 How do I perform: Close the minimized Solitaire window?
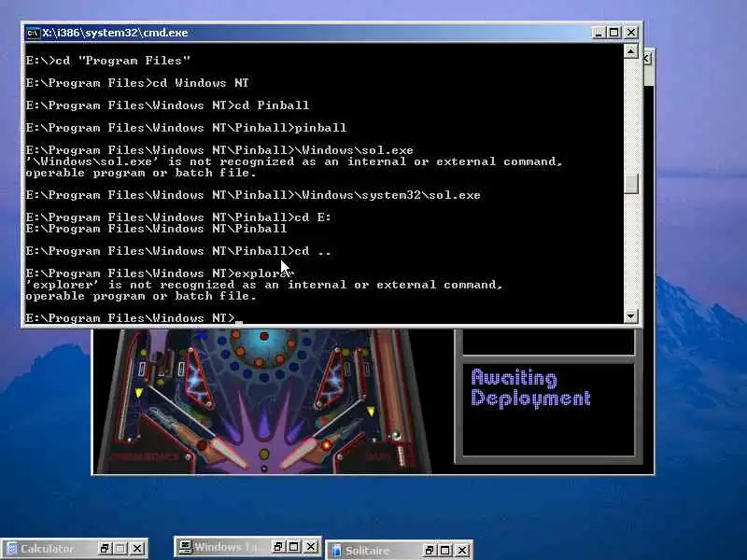click(461, 551)
